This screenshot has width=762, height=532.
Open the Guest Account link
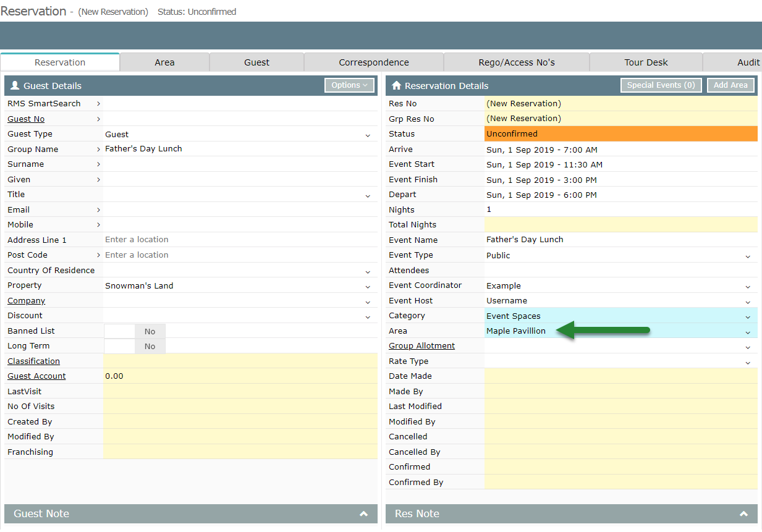[x=36, y=376]
